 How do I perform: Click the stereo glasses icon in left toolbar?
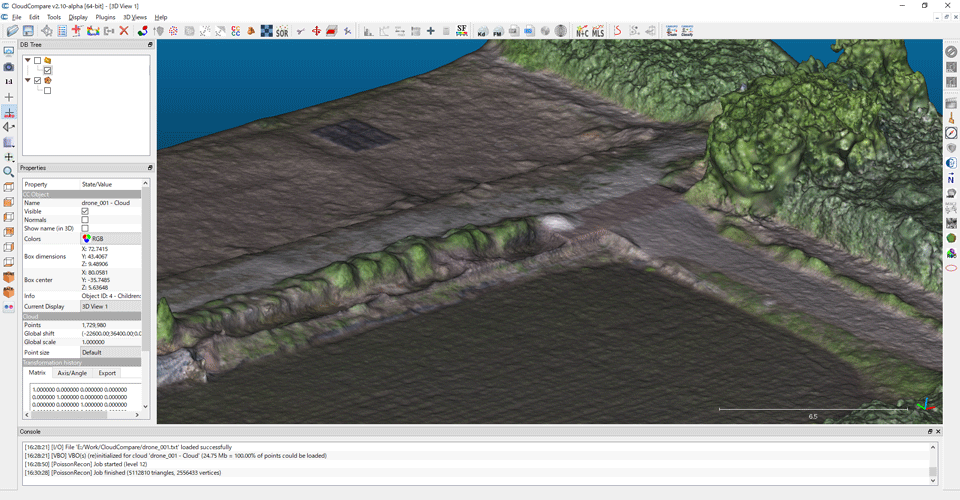(x=9, y=307)
